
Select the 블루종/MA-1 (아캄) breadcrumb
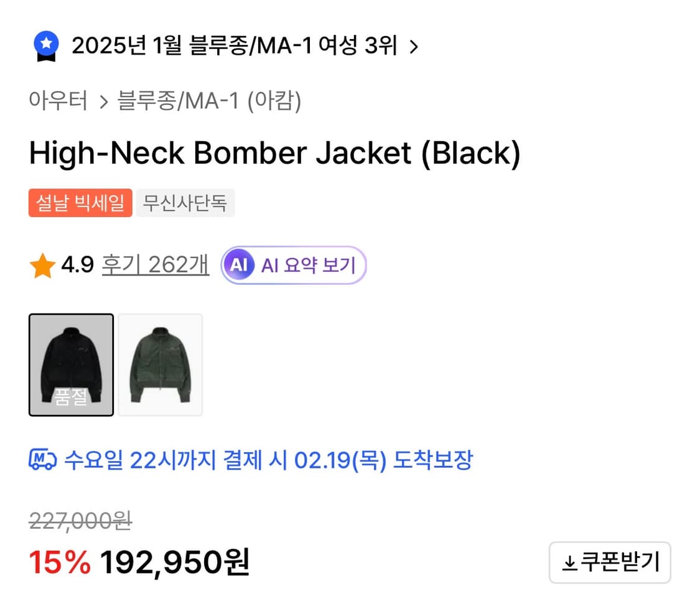click(208, 100)
